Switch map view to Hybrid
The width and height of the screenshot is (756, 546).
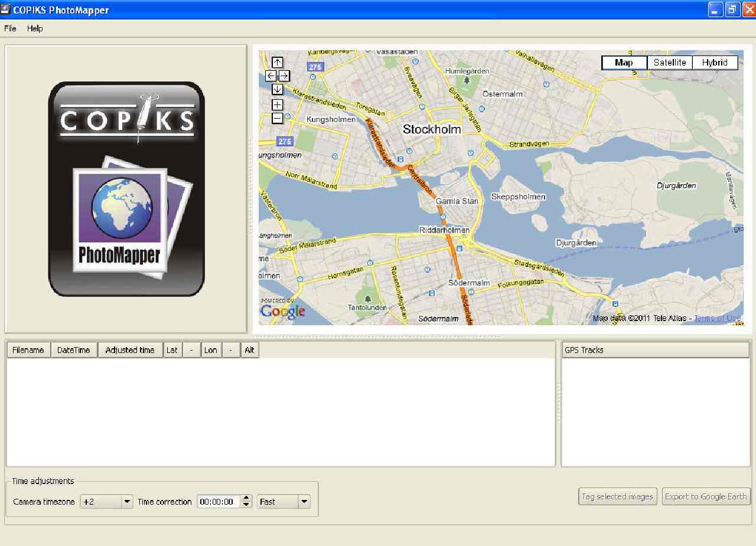(x=715, y=63)
